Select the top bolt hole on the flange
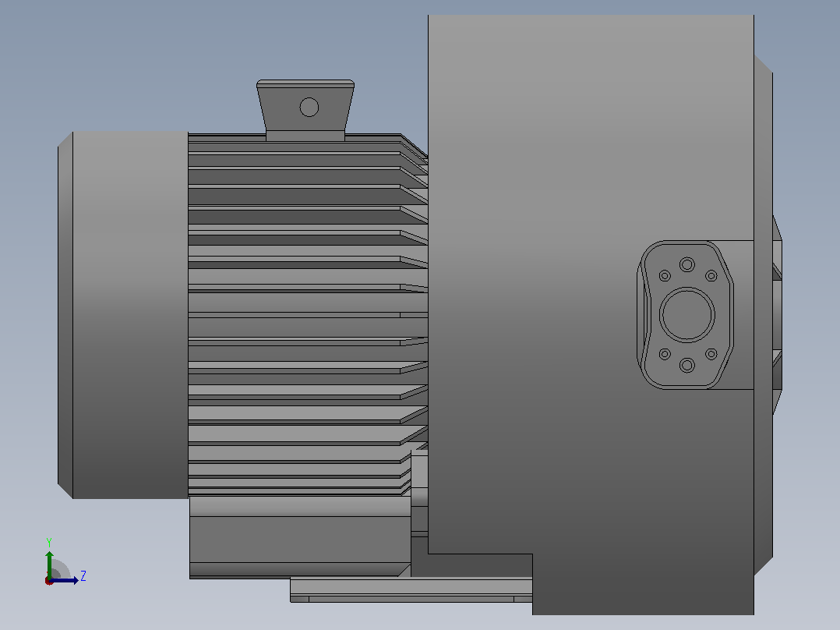 point(687,264)
